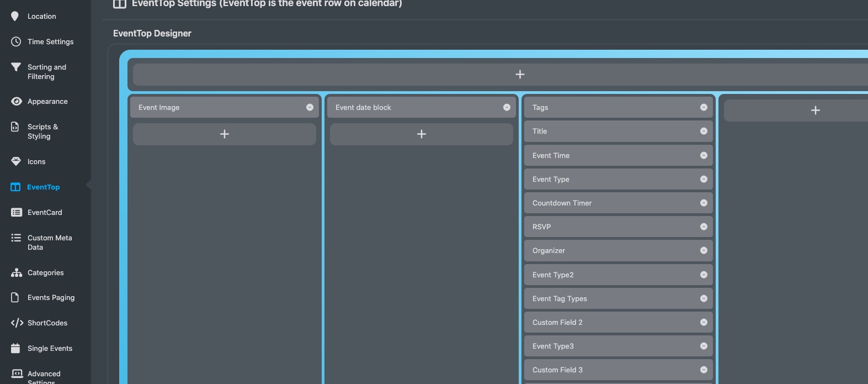Viewport: 868px width, 384px height.
Task: Open the EventCard settings tab
Action: click(x=45, y=212)
